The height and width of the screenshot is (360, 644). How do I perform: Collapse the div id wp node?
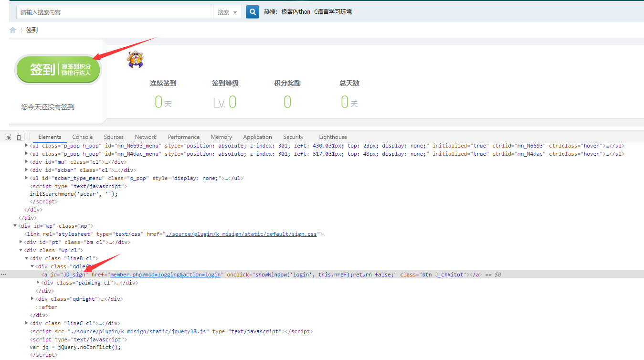tap(15, 226)
